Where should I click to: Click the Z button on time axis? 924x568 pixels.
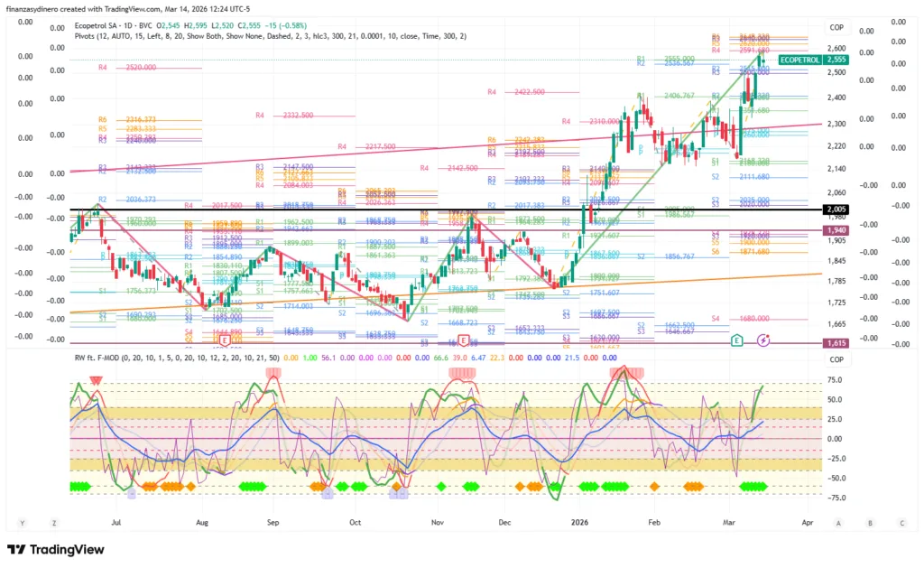click(54, 523)
